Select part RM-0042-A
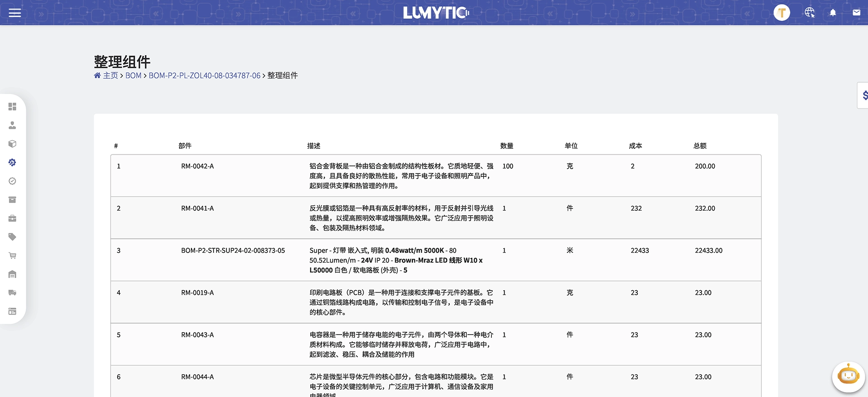 coord(198,166)
